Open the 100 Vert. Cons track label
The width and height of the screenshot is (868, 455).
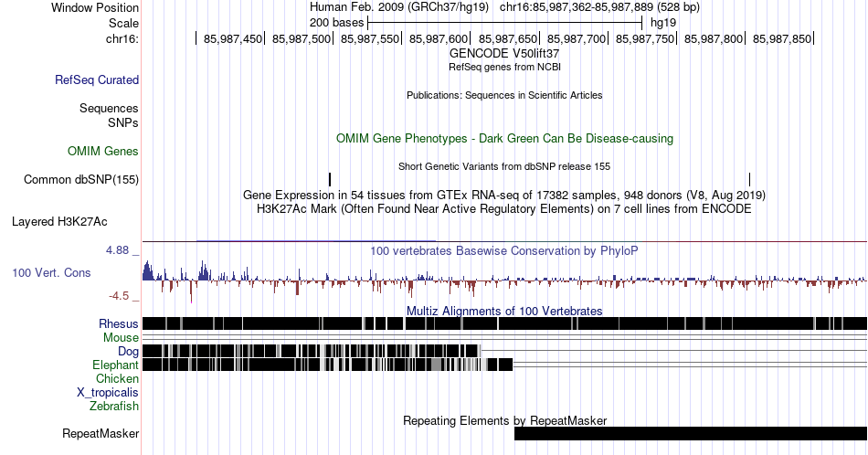click(x=51, y=272)
